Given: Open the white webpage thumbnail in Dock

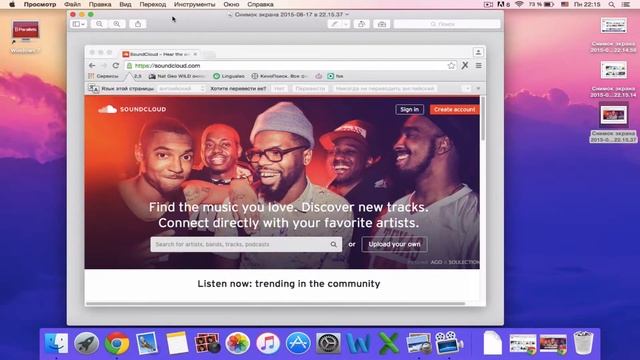Looking at the screenshot, I should tap(523, 344).
